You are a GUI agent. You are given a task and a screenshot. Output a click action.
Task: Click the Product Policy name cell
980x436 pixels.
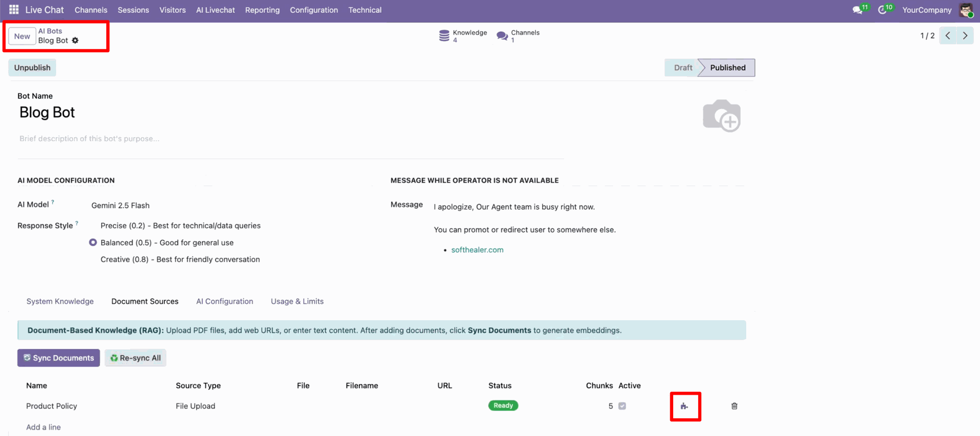52,406
